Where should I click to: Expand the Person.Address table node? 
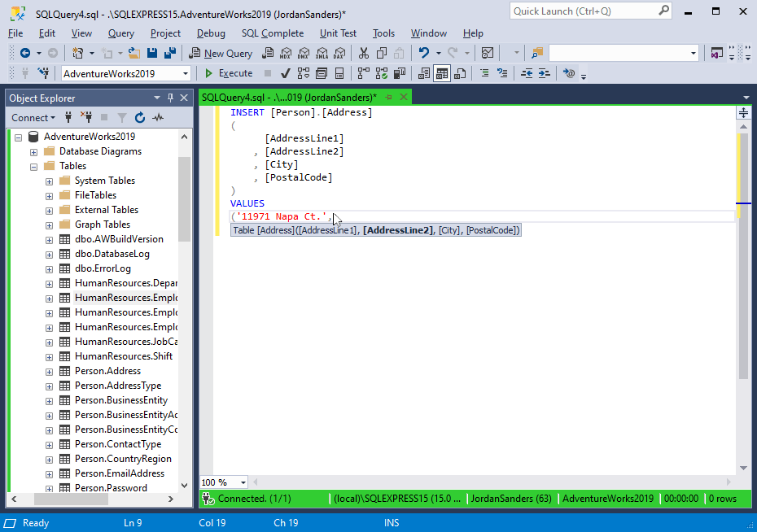(x=49, y=372)
